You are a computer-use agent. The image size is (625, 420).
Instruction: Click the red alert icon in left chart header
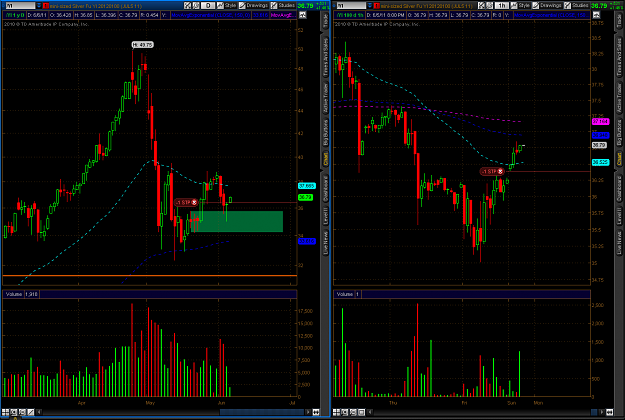(x=46, y=6)
